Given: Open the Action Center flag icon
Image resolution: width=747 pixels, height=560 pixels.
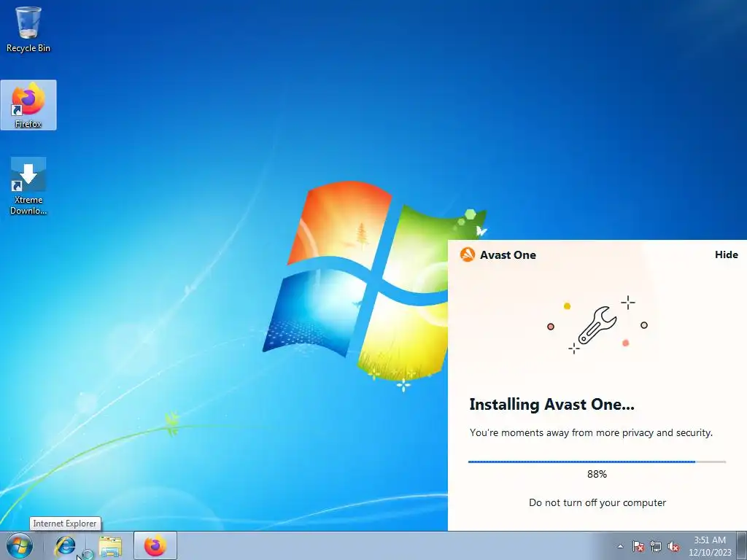Looking at the screenshot, I should tap(638, 546).
